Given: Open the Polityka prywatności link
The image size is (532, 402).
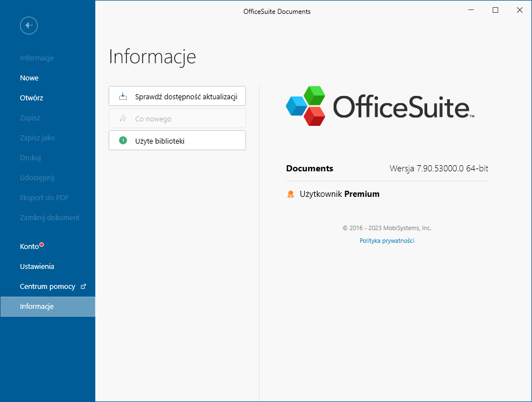Looking at the screenshot, I should [x=387, y=241].
